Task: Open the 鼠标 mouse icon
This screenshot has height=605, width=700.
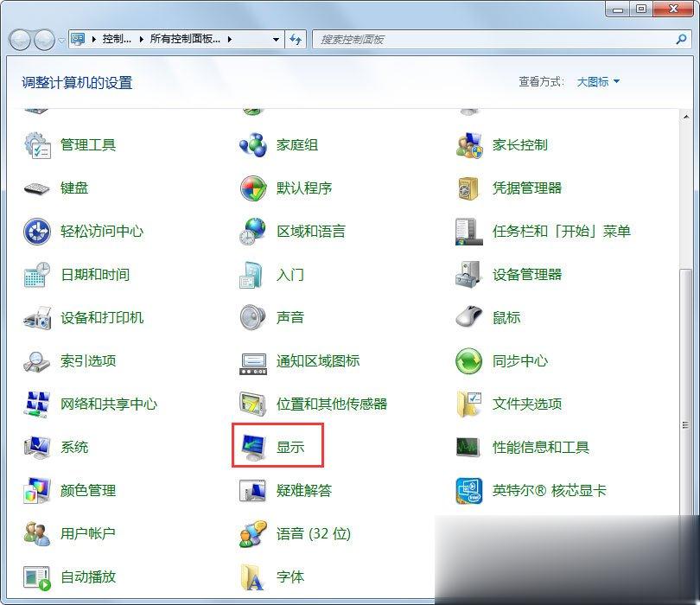Action: [x=469, y=316]
